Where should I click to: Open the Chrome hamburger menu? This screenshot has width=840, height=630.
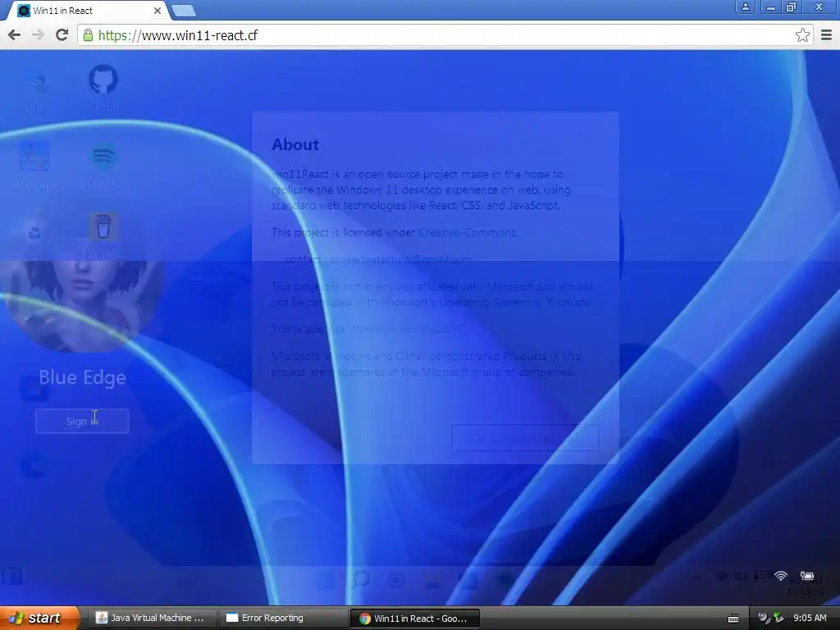click(x=827, y=35)
